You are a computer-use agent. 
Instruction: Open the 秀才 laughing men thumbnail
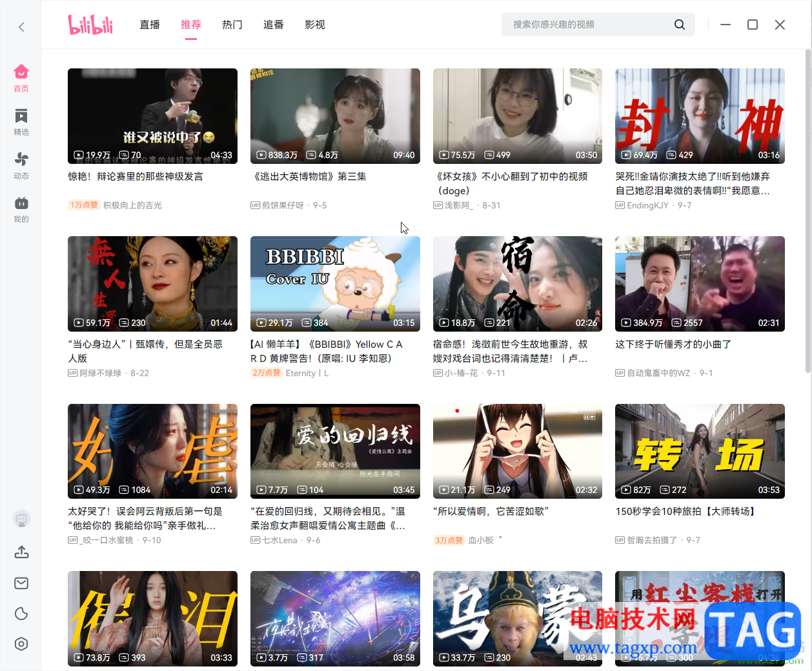tap(700, 284)
